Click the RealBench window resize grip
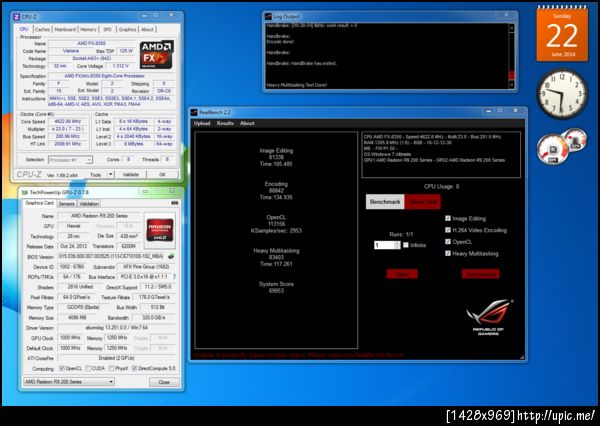This screenshot has height=426, width=600. pyautogui.click(x=522, y=357)
